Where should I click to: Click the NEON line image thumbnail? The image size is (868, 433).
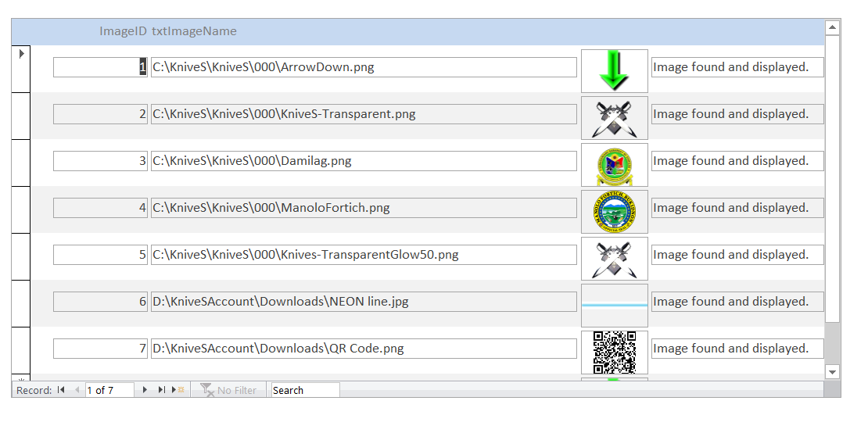(x=615, y=306)
